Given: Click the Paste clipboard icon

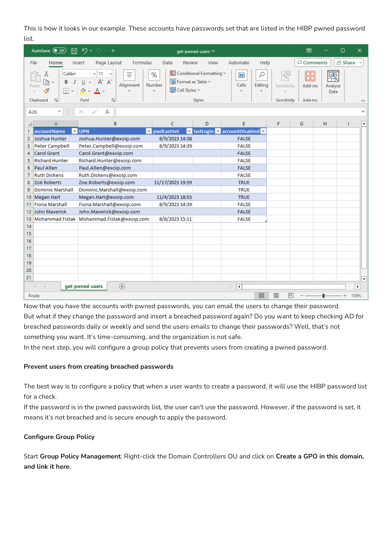Looking at the screenshot, I should point(35,77).
